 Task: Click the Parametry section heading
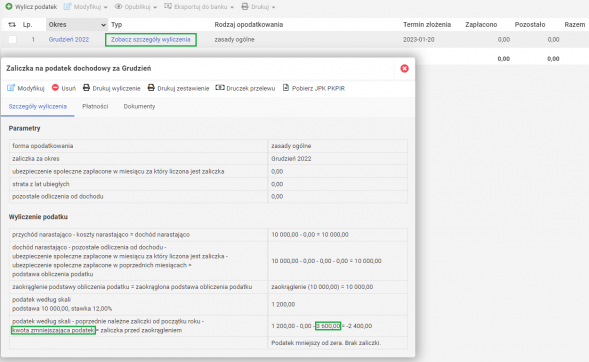[x=24, y=128]
